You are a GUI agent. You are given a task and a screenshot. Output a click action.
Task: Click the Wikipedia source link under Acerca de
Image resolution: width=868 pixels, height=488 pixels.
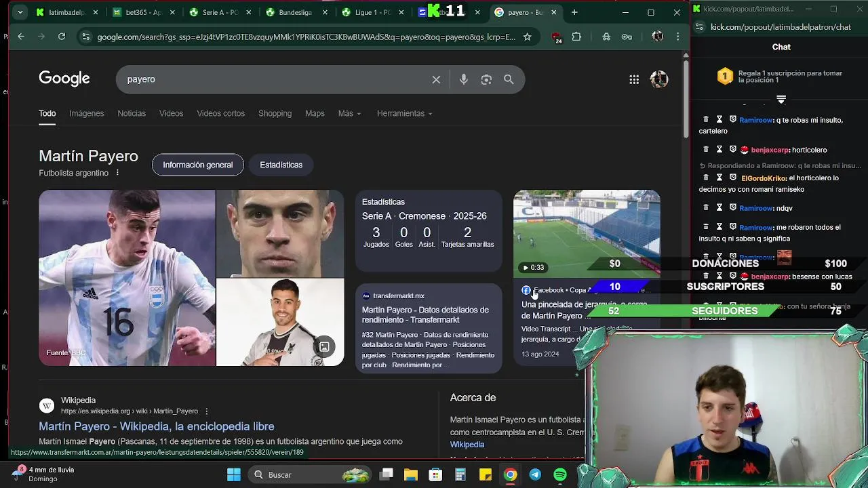click(x=467, y=445)
